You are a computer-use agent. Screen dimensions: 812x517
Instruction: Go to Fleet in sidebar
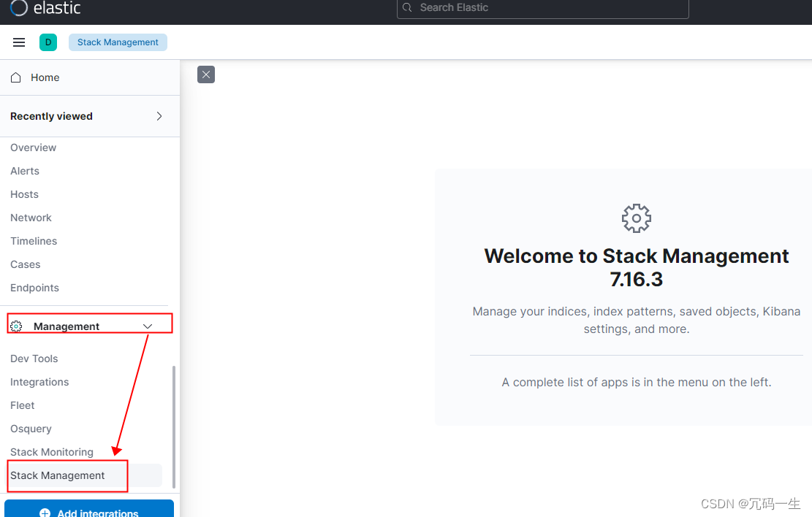pos(23,405)
